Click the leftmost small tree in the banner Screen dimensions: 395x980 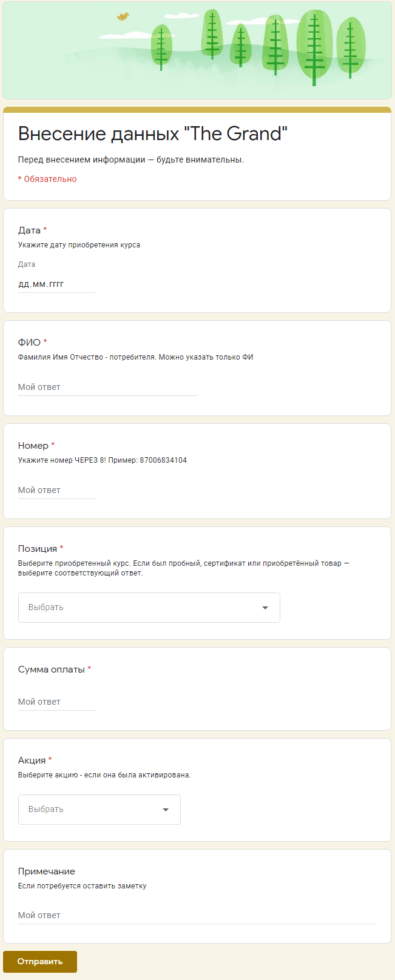coord(161,47)
